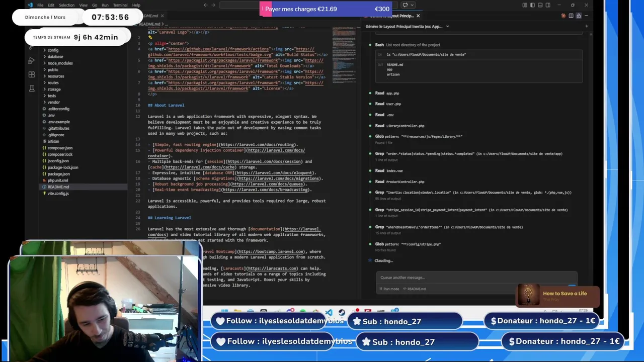This screenshot has width=644, height=362.
Task: Open the Edit menu
Action: (x=51, y=5)
